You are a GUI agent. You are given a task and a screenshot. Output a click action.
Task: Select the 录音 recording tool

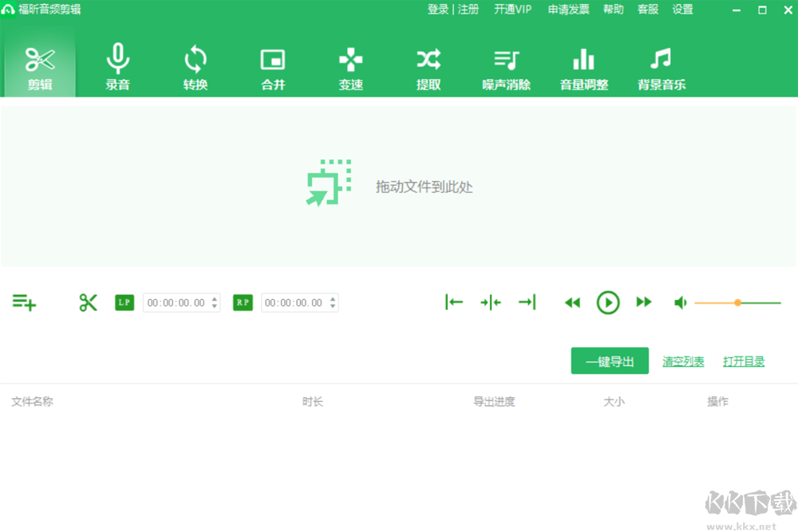[117, 67]
